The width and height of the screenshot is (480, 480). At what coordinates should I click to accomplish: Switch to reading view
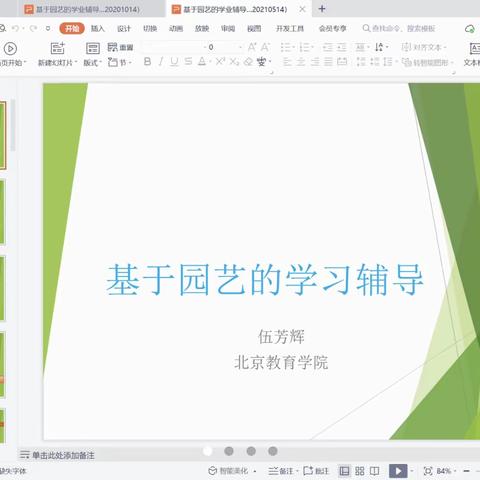[374, 471]
